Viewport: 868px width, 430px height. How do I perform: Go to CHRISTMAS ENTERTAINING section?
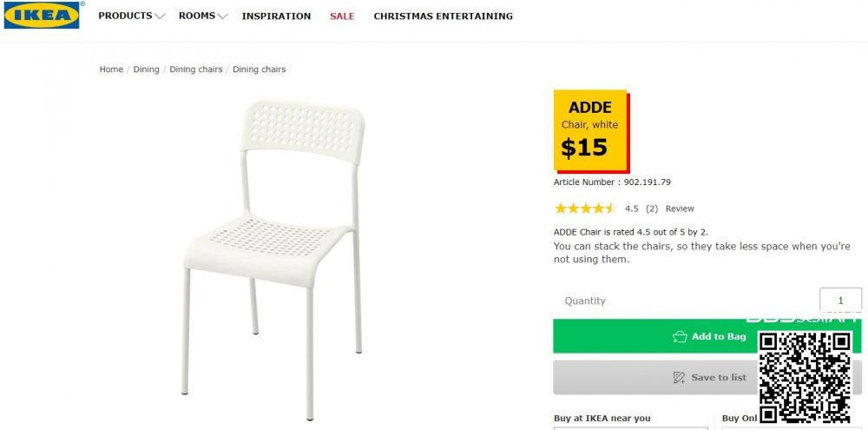pyautogui.click(x=443, y=17)
